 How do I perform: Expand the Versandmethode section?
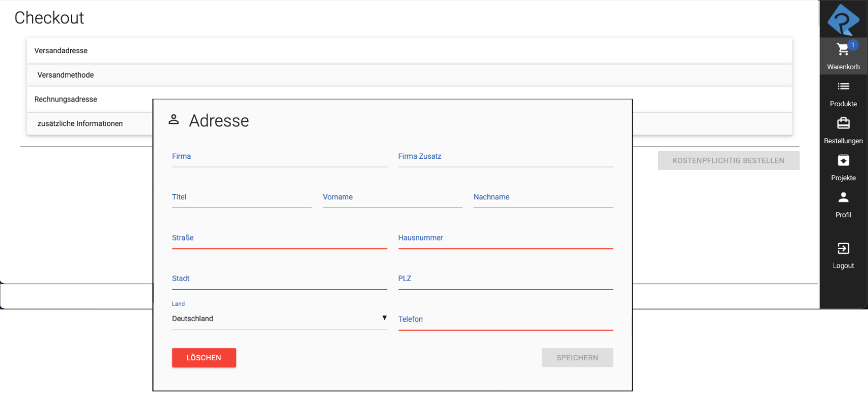pyautogui.click(x=66, y=75)
